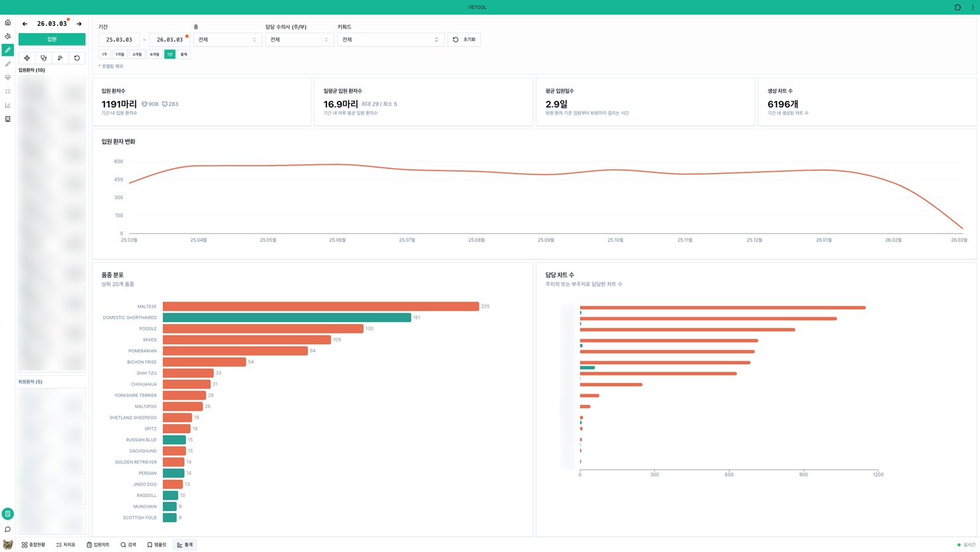Go to the previous date with left arrow
Image resolution: width=980 pixels, height=552 pixels.
click(x=25, y=24)
